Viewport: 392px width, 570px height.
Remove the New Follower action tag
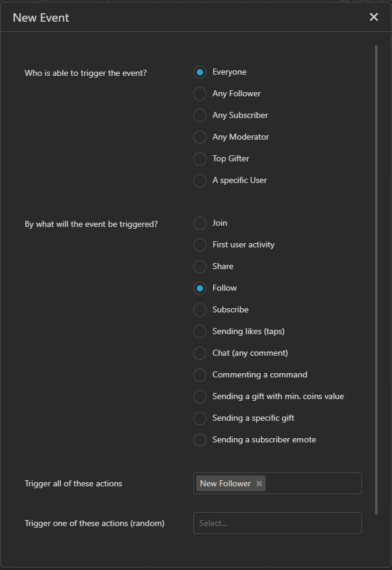point(259,483)
